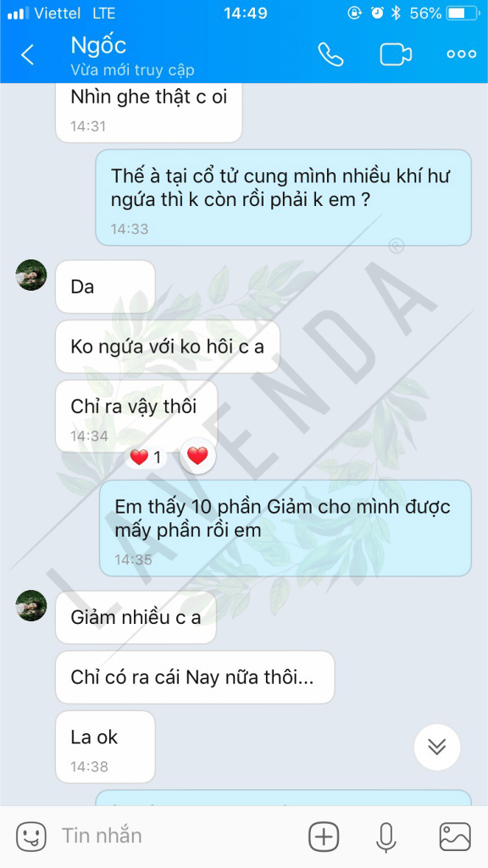Jump to latest messages with down chevron

[x=437, y=748]
